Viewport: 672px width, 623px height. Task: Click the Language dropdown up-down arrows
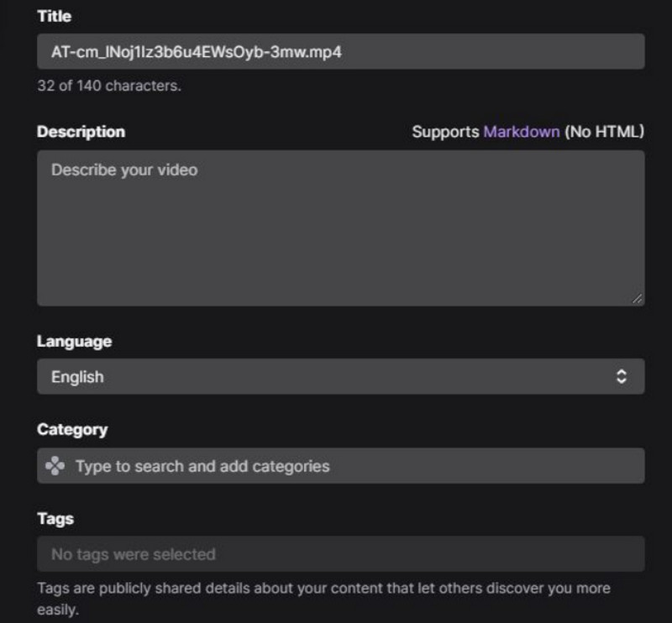[622, 377]
